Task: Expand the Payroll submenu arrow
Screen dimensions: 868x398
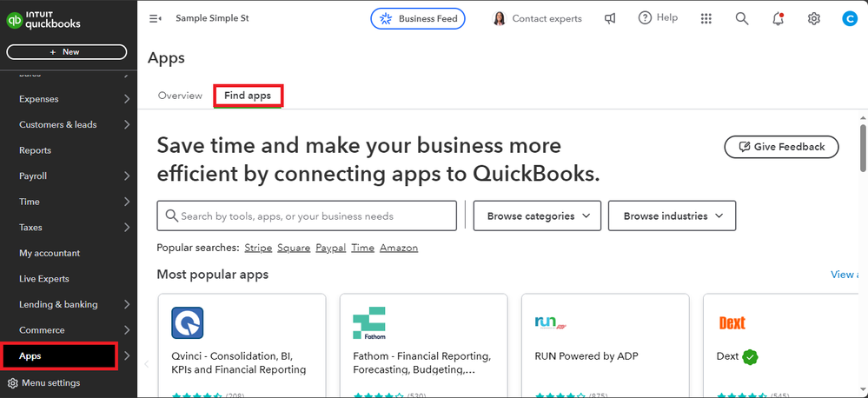Action: (x=127, y=176)
